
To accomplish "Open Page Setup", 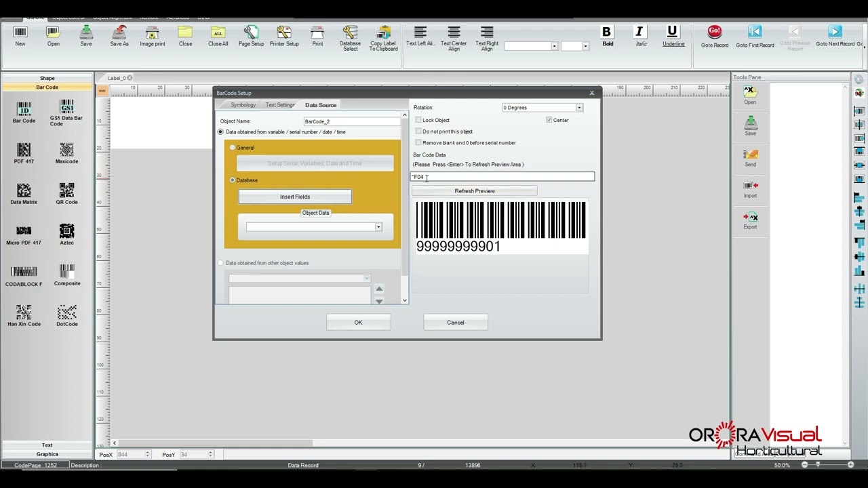I will (x=251, y=36).
